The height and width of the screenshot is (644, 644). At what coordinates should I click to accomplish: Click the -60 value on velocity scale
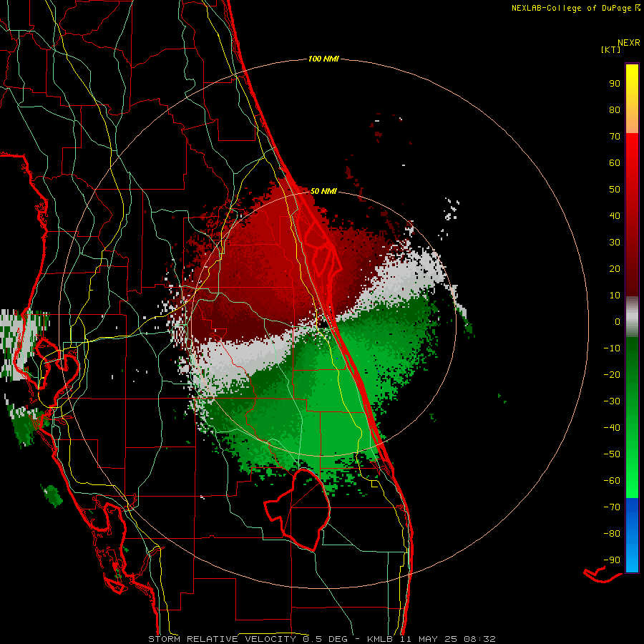[612, 481]
